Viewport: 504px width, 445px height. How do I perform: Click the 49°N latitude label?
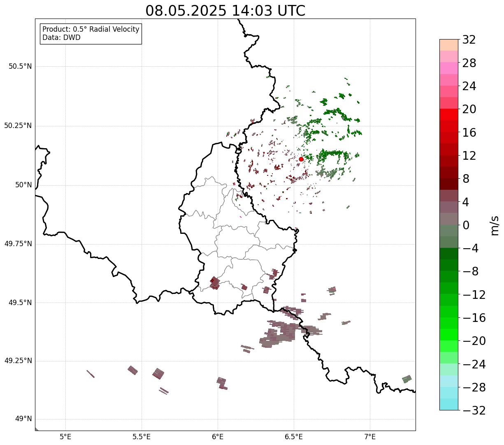(x=23, y=419)
